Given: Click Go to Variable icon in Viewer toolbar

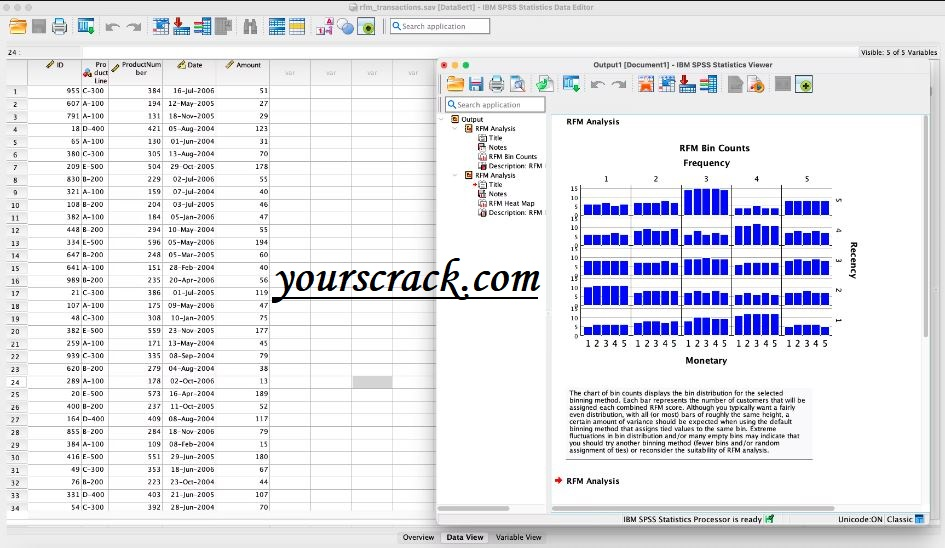Looking at the screenshot, I should click(x=687, y=84).
